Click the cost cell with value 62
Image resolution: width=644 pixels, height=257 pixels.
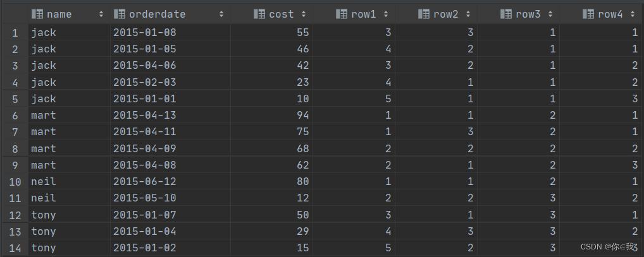coord(271,165)
